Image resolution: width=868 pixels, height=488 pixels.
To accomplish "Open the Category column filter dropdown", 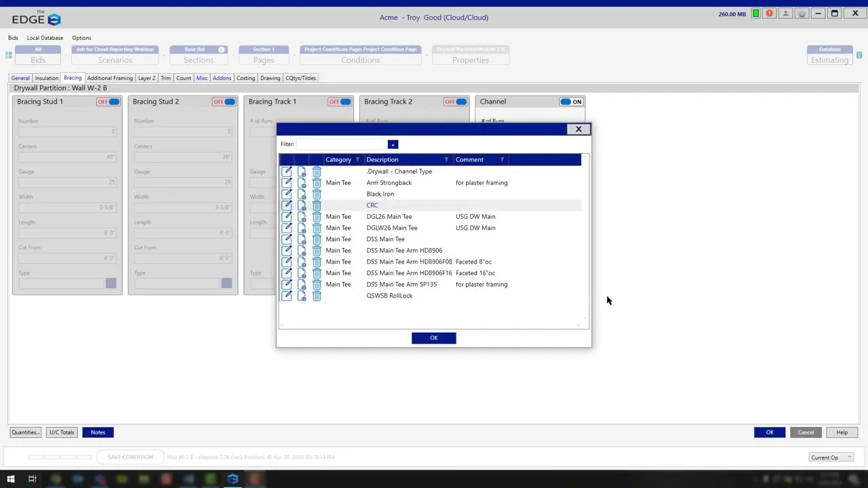I will coord(357,160).
